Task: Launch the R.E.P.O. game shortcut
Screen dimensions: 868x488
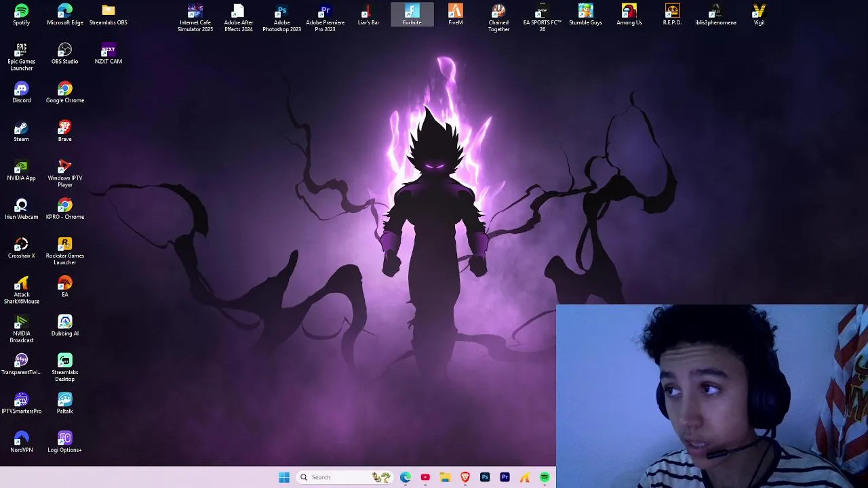Action: [672, 15]
